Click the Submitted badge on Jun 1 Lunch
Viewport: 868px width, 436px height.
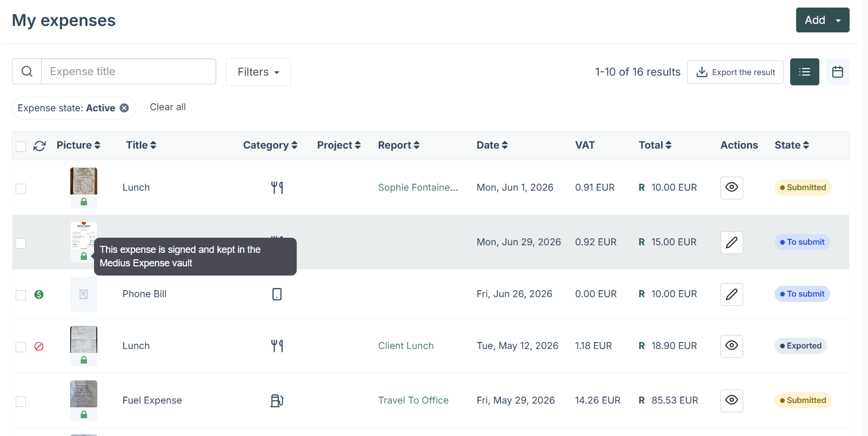pos(803,187)
